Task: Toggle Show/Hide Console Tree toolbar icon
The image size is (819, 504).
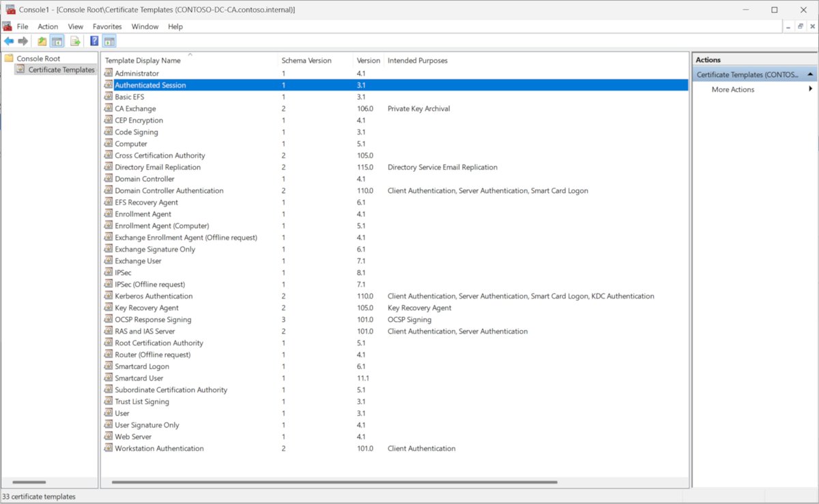Action: click(x=57, y=42)
